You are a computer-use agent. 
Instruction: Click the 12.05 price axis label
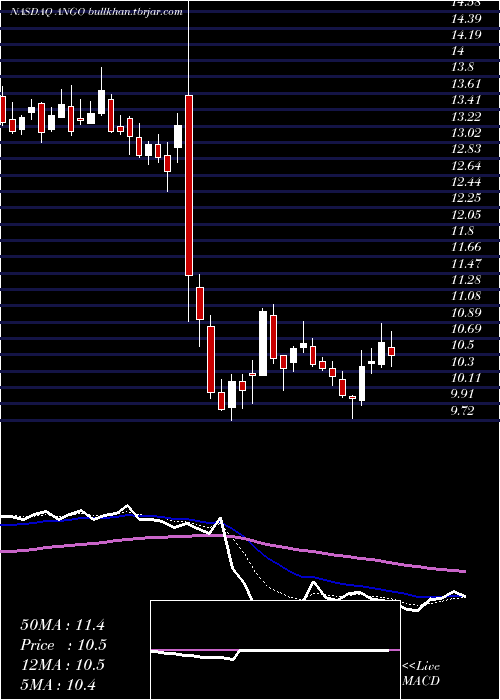pos(466,215)
